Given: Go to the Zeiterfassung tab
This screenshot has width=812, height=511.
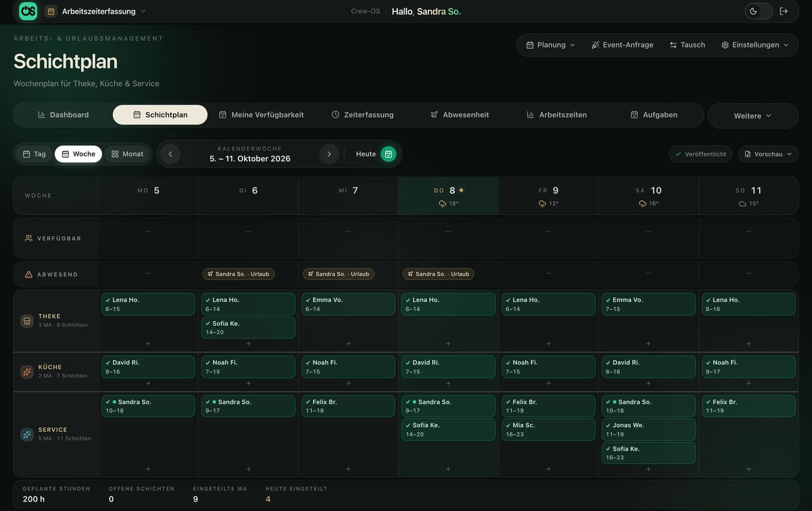Looking at the screenshot, I should (362, 115).
